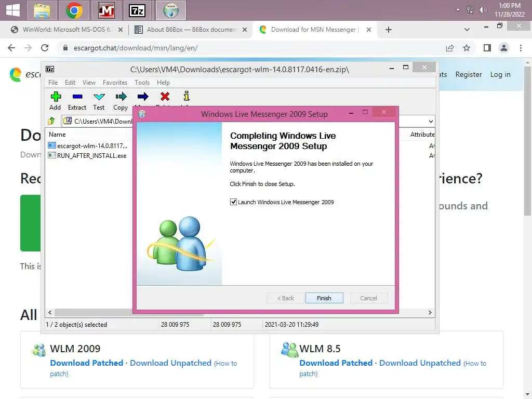Open the Edit menu in 7-Zip
The width and height of the screenshot is (532, 399).
tap(70, 83)
